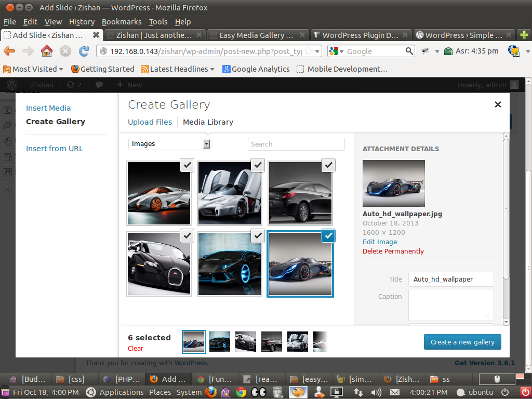Image resolution: width=532 pixels, height=399 pixels.
Task: Open a new browser tab with plus icon
Action: pos(525,35)
